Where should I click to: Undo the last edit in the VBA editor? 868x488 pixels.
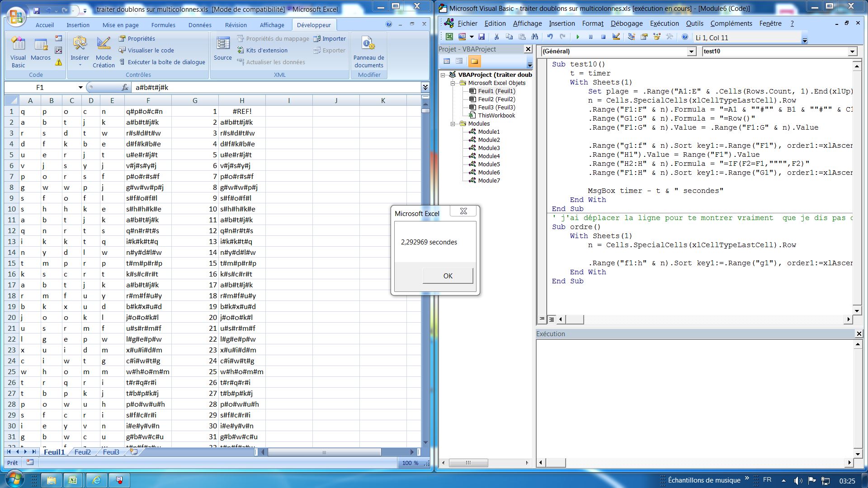pos(550,37)
